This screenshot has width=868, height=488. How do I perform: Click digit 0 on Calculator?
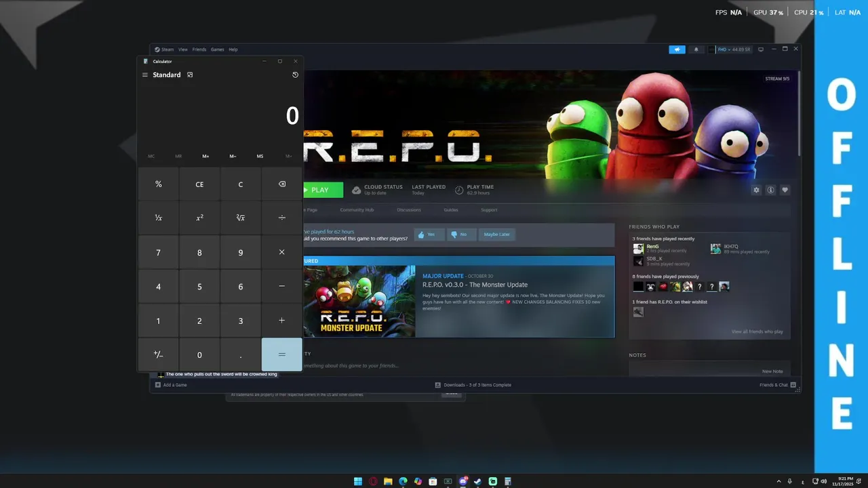(199, 354)
